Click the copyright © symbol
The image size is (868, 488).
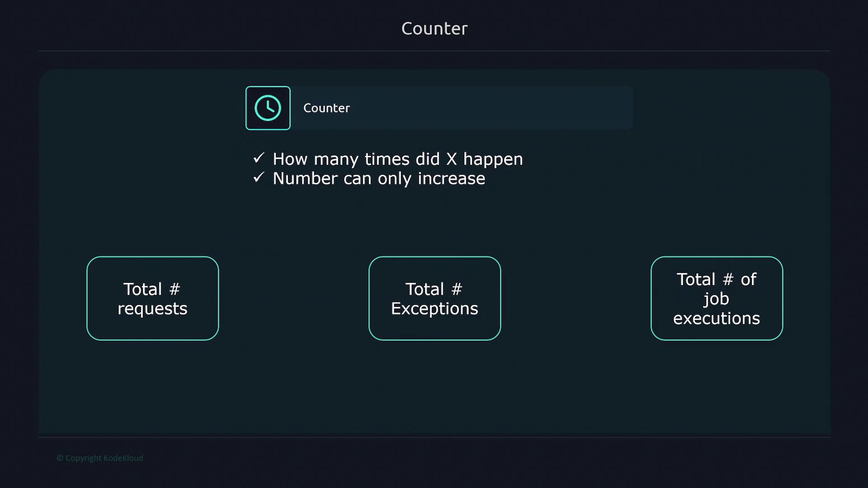[x=60, y=458]
